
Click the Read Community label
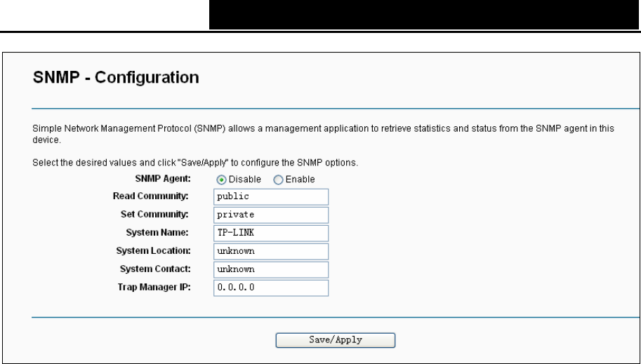[x=150, y=196]
